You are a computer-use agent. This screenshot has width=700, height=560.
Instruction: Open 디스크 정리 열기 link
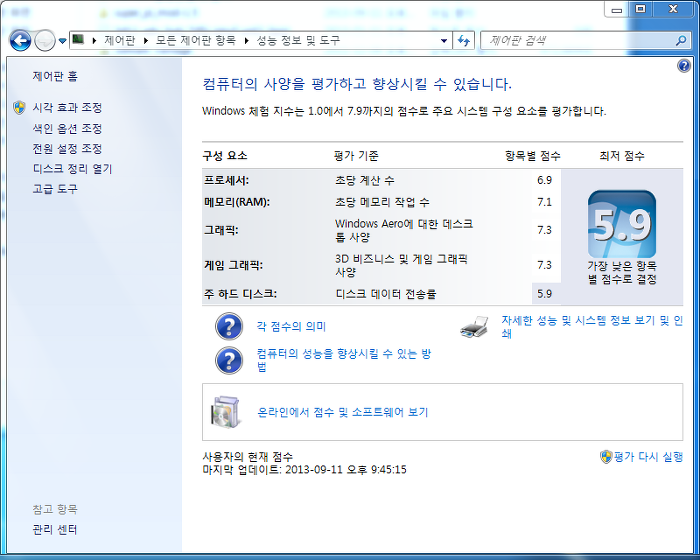tap(72, 169)
